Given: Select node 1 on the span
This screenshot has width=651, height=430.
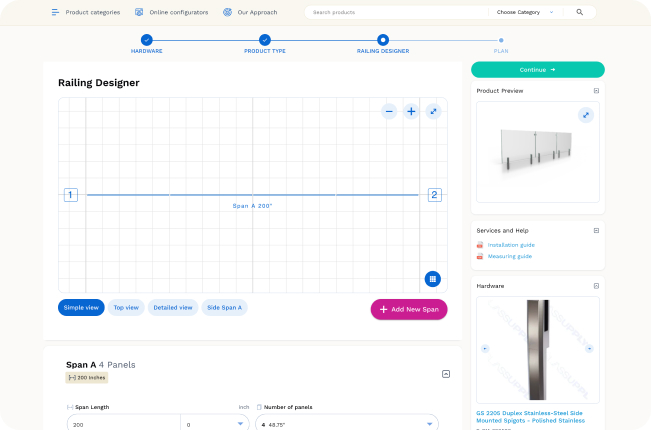Looking at the screenshot, I should tap(71, 195).
